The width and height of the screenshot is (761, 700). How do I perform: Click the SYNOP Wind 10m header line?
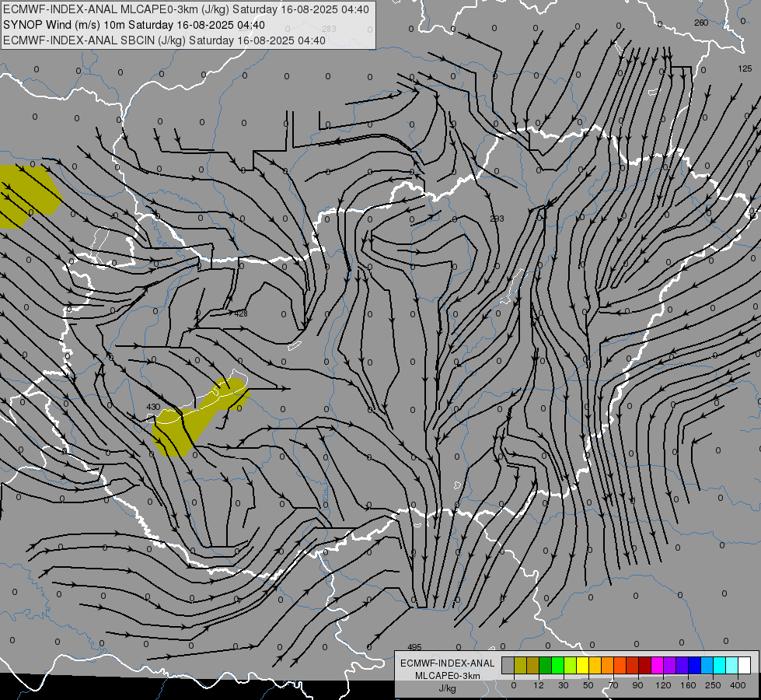[134, 25]
